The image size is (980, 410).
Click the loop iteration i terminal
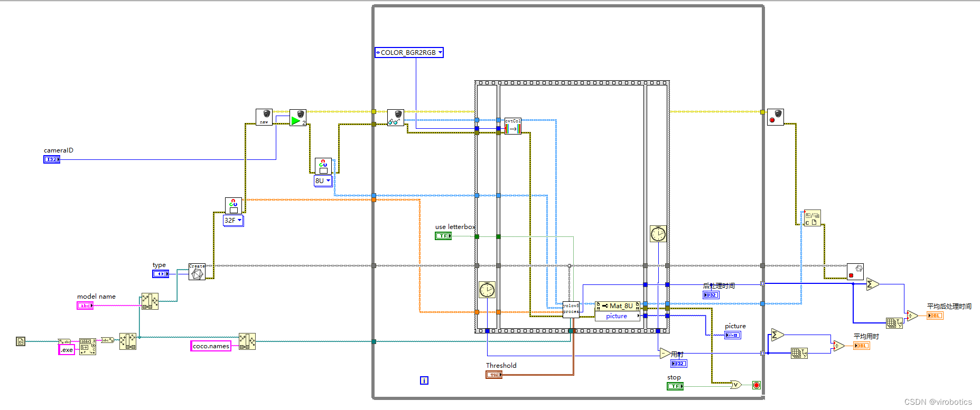coord(424,380)
